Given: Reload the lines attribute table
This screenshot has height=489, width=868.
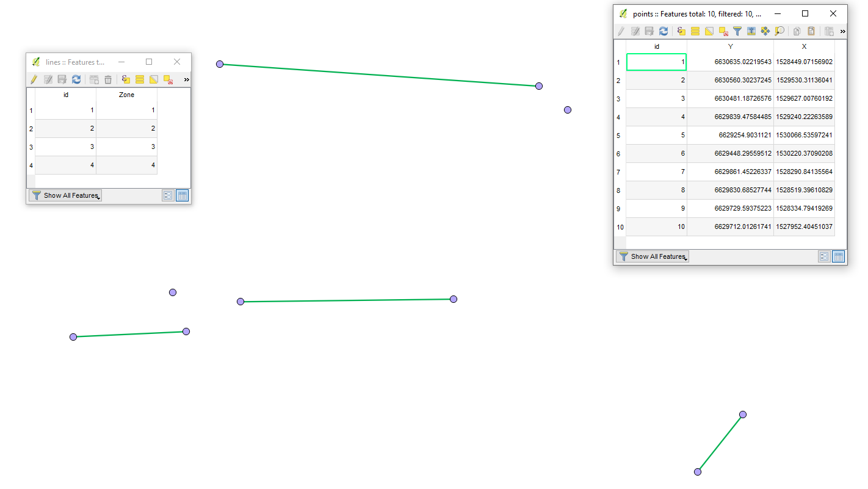Looking at the screenshot, I should [76, 79].
